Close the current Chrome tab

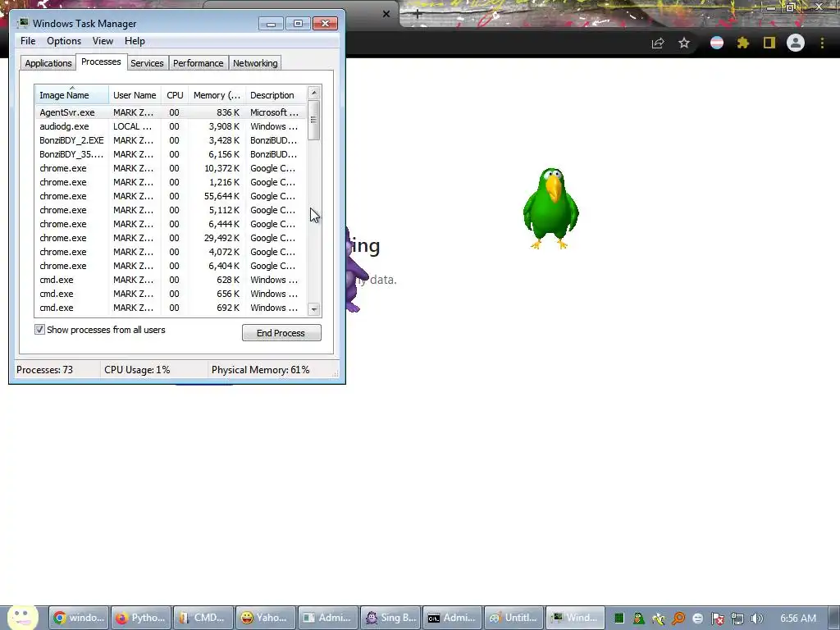point(386,14)
